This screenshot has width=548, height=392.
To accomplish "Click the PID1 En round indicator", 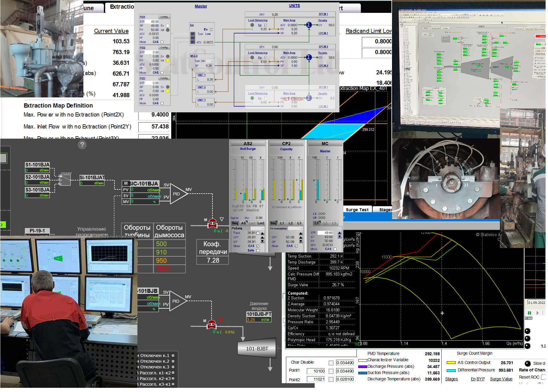I will click(x=168, y=26).
